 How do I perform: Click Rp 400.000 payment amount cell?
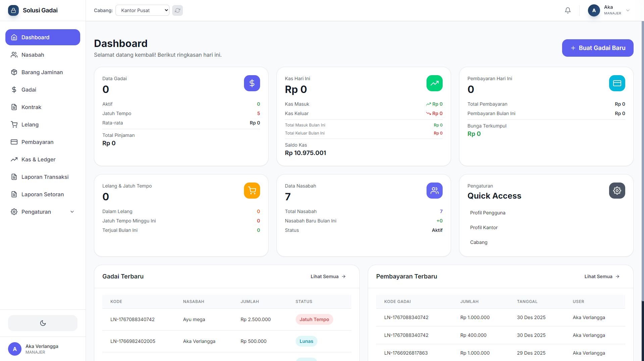473,335
